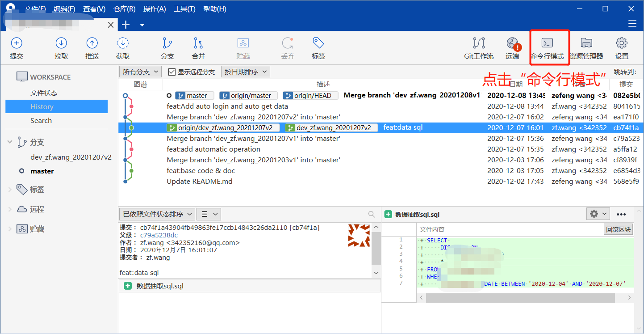Click the diff scrollbar right arrow
Screen dimensions: 644x334
tap(629, 298)
